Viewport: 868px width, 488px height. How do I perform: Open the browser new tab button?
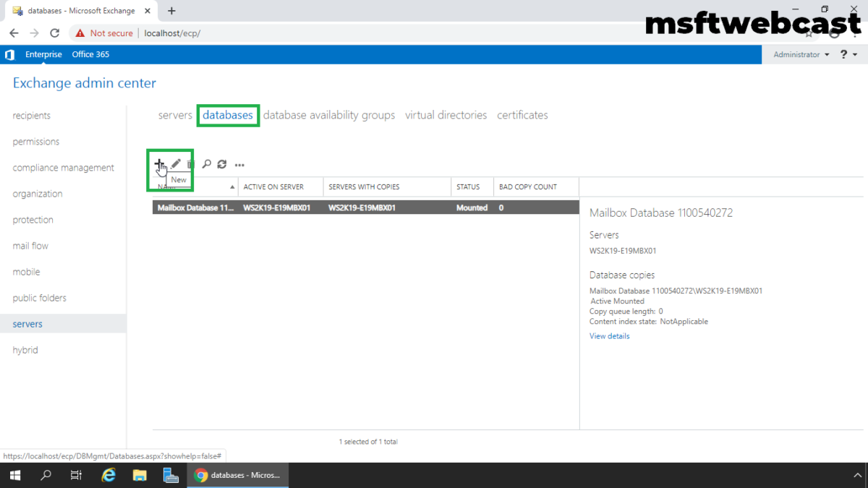coord(171,11)
